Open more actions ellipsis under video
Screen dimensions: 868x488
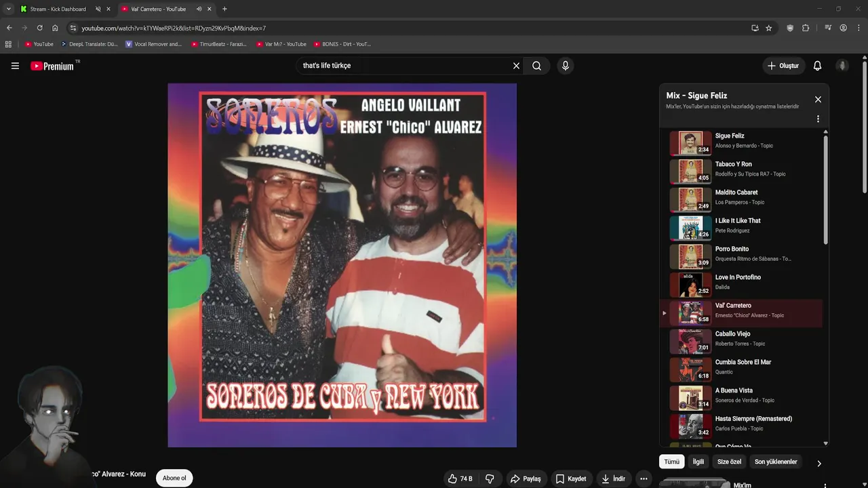[644, 479]
